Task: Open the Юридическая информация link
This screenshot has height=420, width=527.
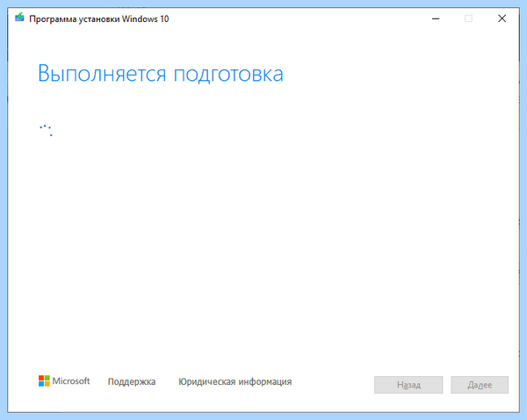Action: click(235, 381)
